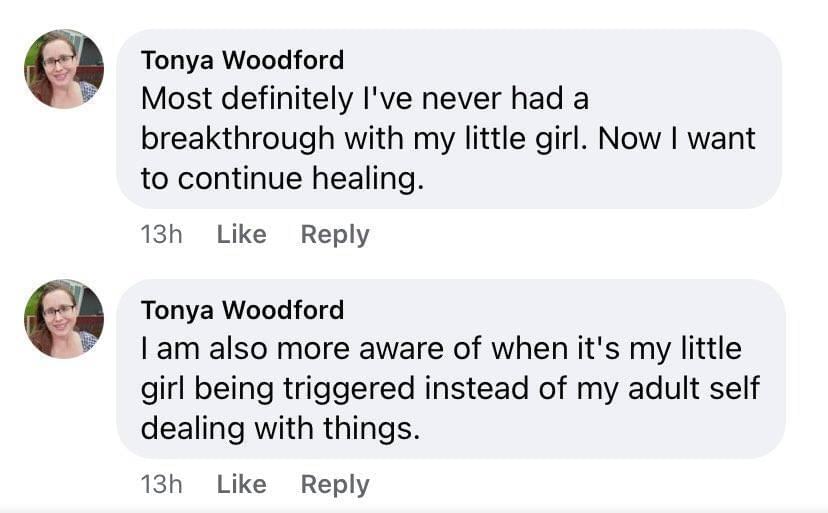Click Tonya Woodford name above "I am also" comment
The height and width of the screenshot is (513, 828).
pyautogui.click(x=242, y=310)
